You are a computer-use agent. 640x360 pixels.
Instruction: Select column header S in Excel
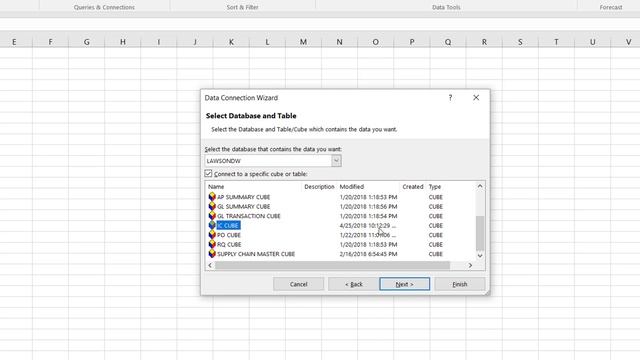[x=520, y=42]
